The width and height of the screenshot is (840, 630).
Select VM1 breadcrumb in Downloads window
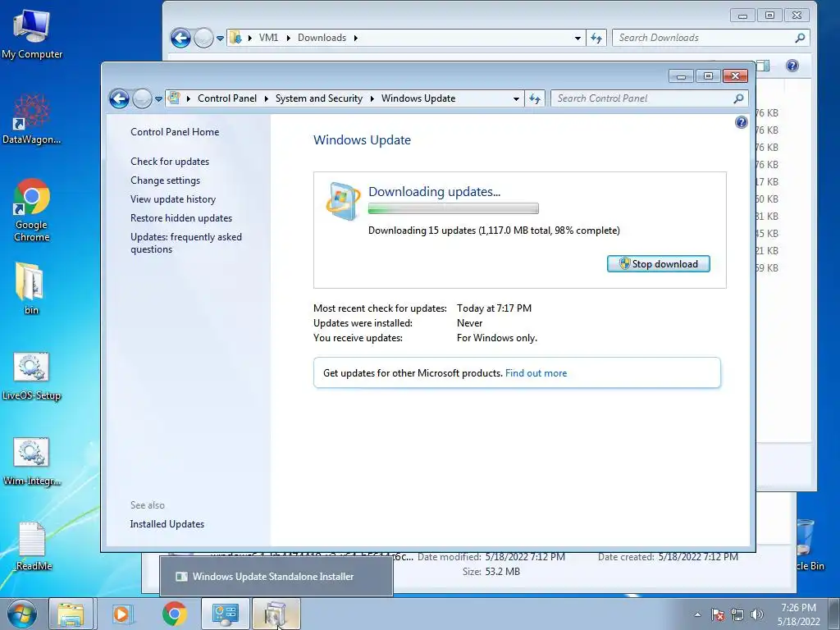coord(268,38)
